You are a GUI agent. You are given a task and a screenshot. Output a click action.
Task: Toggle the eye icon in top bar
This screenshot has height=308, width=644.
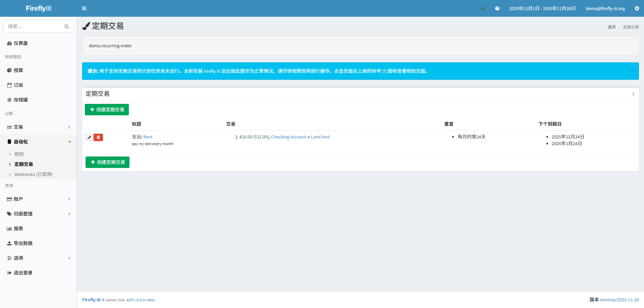[x=483, y=8]
